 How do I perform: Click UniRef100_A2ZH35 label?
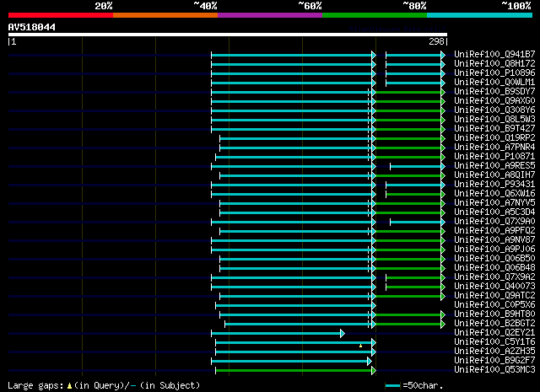[x=494, y=352]
